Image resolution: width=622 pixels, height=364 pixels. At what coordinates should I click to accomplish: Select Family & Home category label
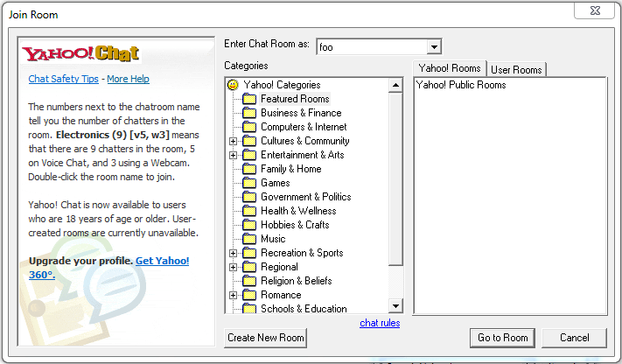pos(290,169)
